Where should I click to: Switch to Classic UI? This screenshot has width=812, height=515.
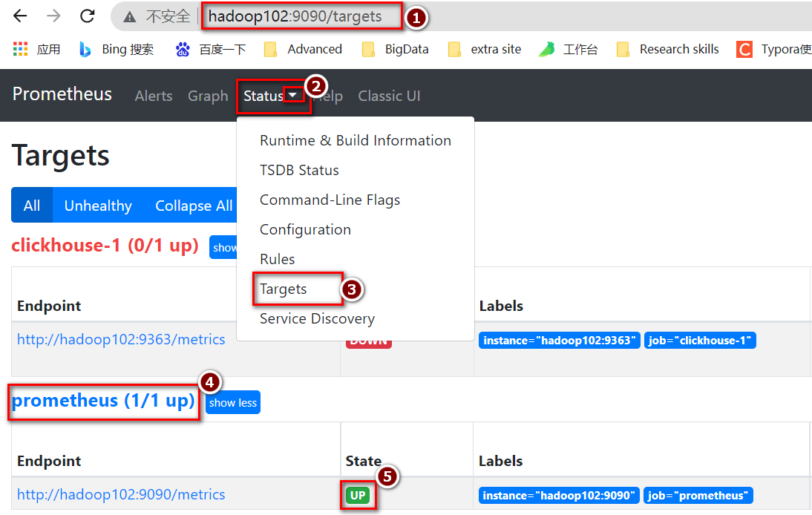(389, 96)
